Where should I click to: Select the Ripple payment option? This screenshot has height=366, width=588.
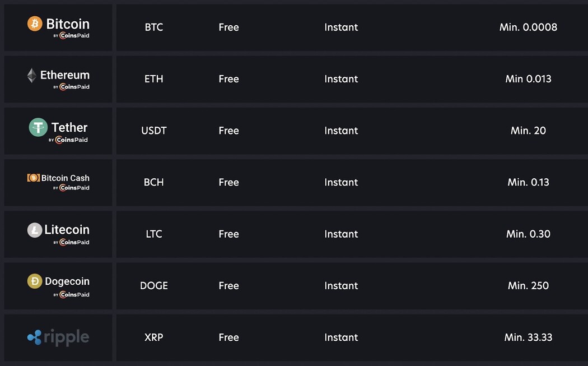[x=58, y=337]
